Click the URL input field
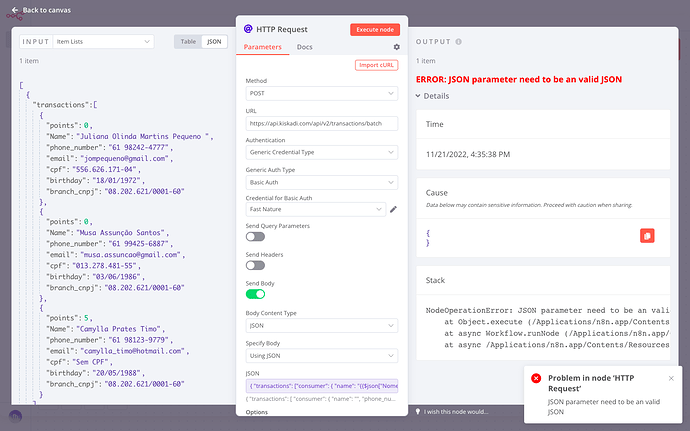Screen dimensions: 690x431 pos(322,124)
